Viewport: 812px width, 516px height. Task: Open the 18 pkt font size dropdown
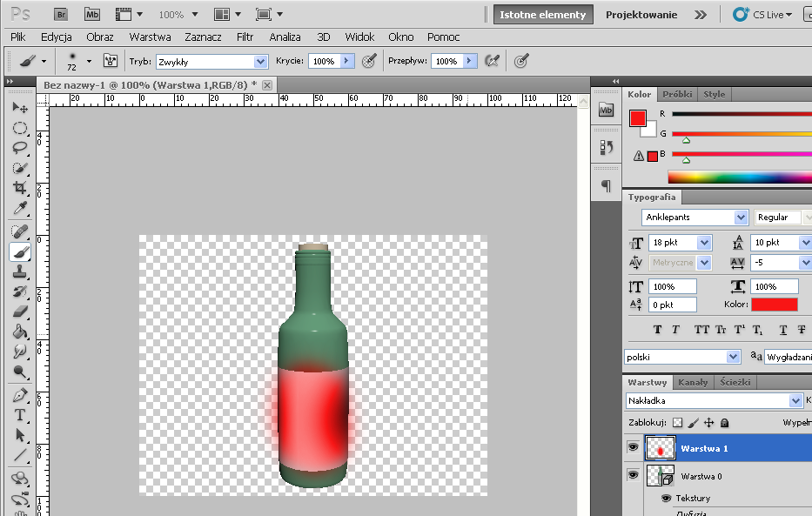pos(704,242)
